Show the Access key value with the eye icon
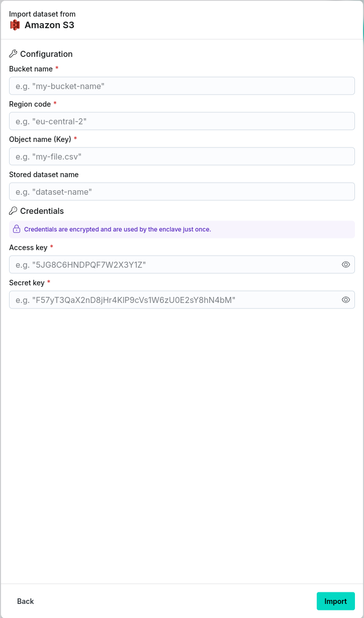Screen dimensions: 364x618 coord(346,264)
